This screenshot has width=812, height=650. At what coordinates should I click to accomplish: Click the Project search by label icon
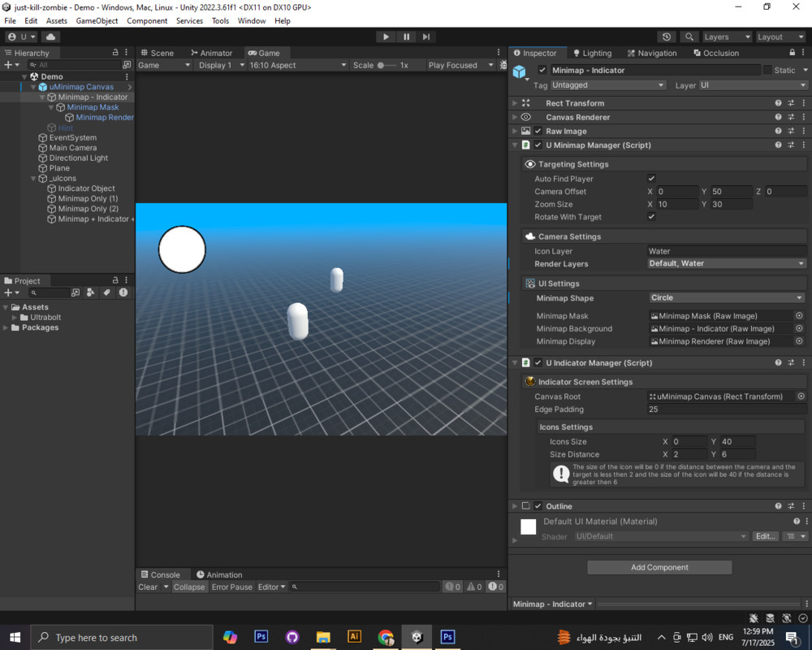[106, 292]
